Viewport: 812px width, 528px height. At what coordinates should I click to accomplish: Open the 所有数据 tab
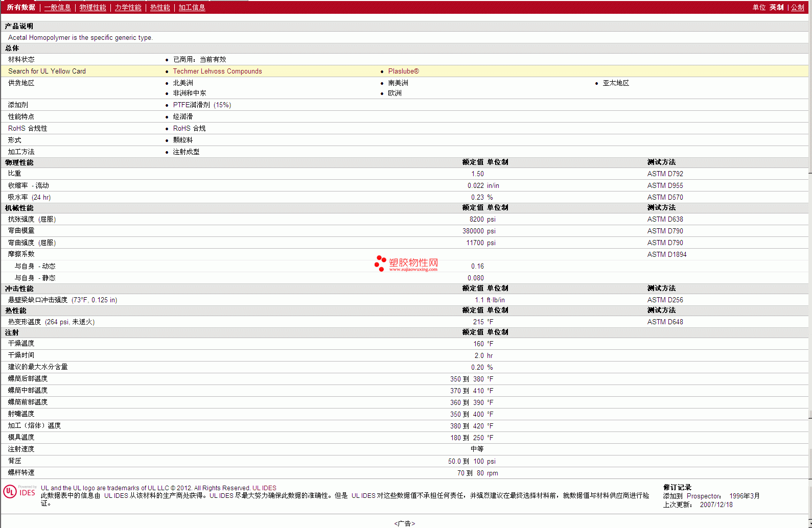[x=21, y=7]
